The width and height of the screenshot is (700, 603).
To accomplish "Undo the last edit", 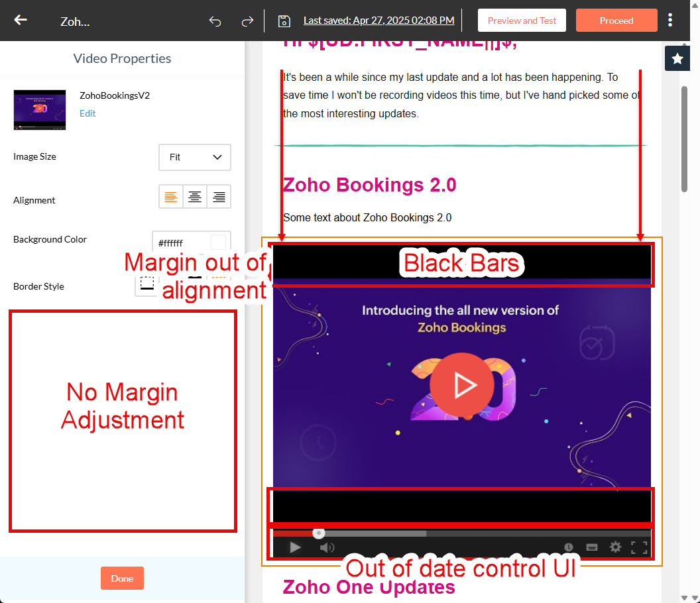I will 215,21.
